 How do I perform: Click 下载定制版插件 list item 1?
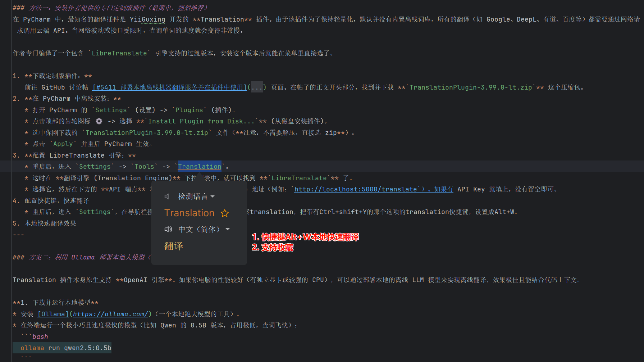pos(52,76)
